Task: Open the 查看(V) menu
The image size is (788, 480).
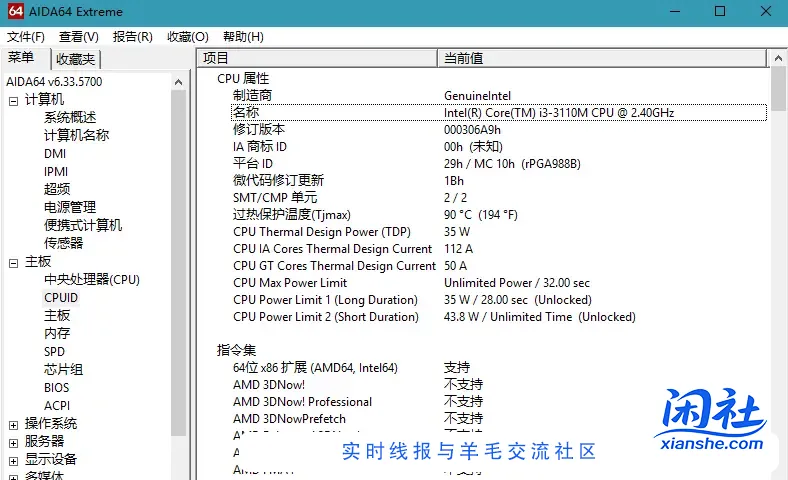Action: (x=78, y=37)
